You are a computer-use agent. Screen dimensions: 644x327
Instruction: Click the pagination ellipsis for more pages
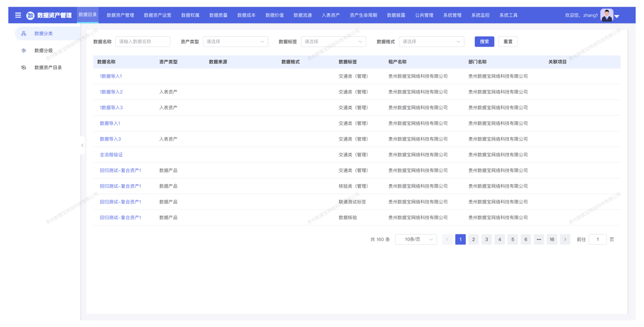click(539, 239)
